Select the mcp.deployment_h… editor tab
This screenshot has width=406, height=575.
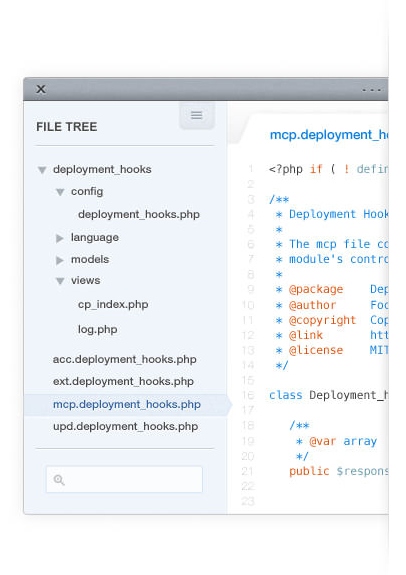click(x=329, y=135)
